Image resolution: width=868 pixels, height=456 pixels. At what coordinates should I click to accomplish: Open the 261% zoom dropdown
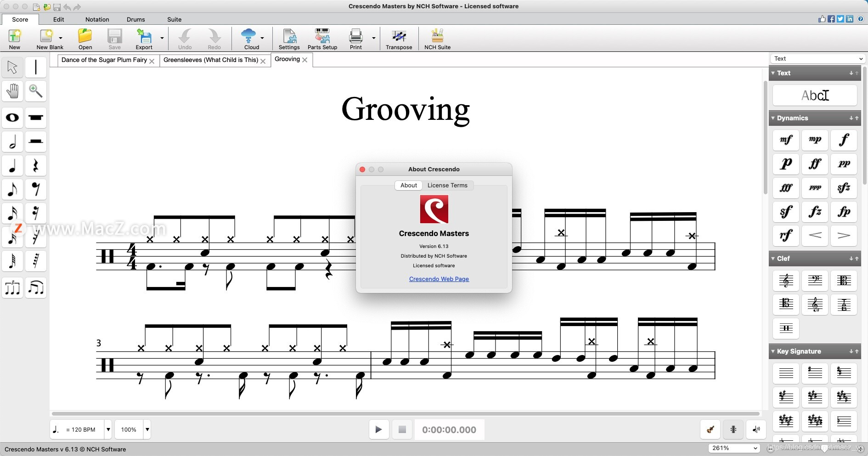734,448
